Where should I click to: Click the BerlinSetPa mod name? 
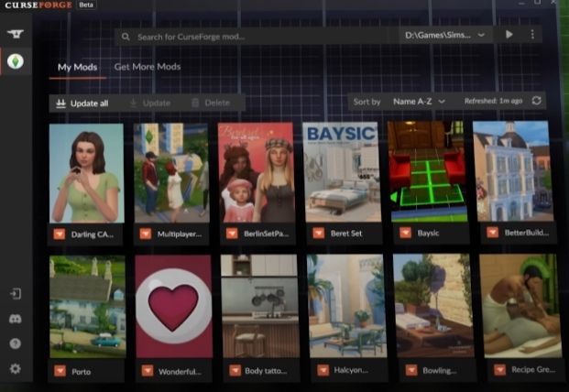coord(267,234)
